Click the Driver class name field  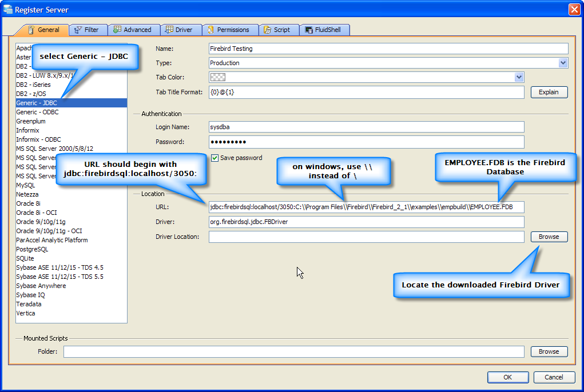pos(367,222)
